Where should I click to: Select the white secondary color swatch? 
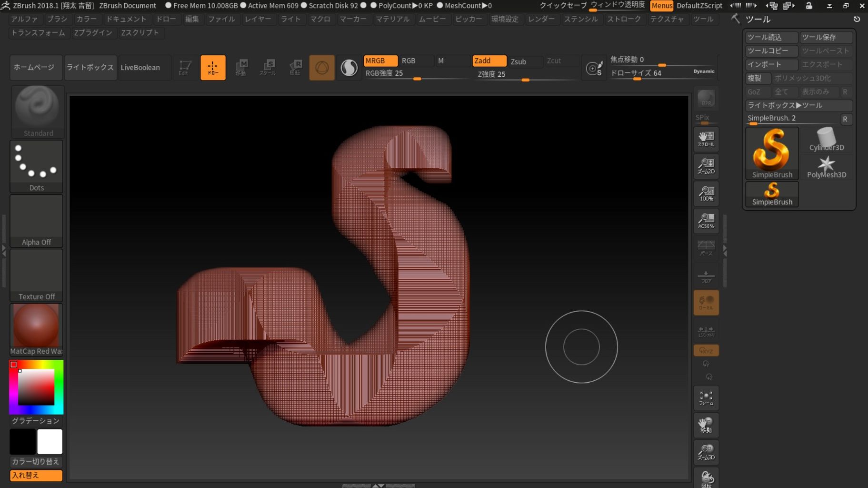[x=50, y=442]
